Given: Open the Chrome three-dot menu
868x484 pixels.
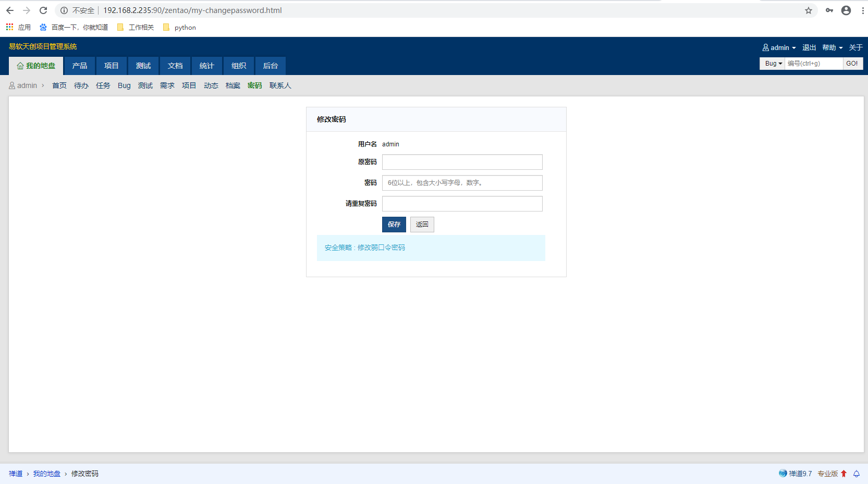Looking at the screenshot, I should [x=863, y=10].
